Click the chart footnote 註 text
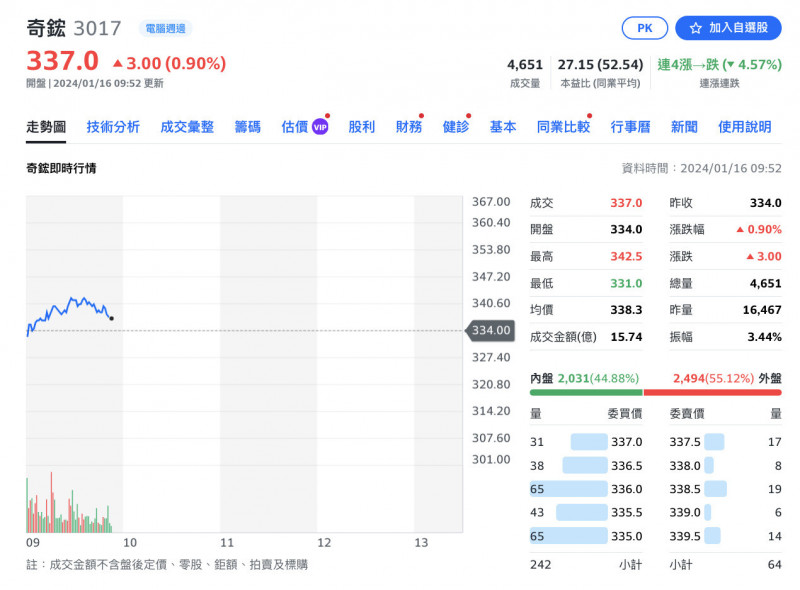 pyautogui.click(x=167, y=565)
